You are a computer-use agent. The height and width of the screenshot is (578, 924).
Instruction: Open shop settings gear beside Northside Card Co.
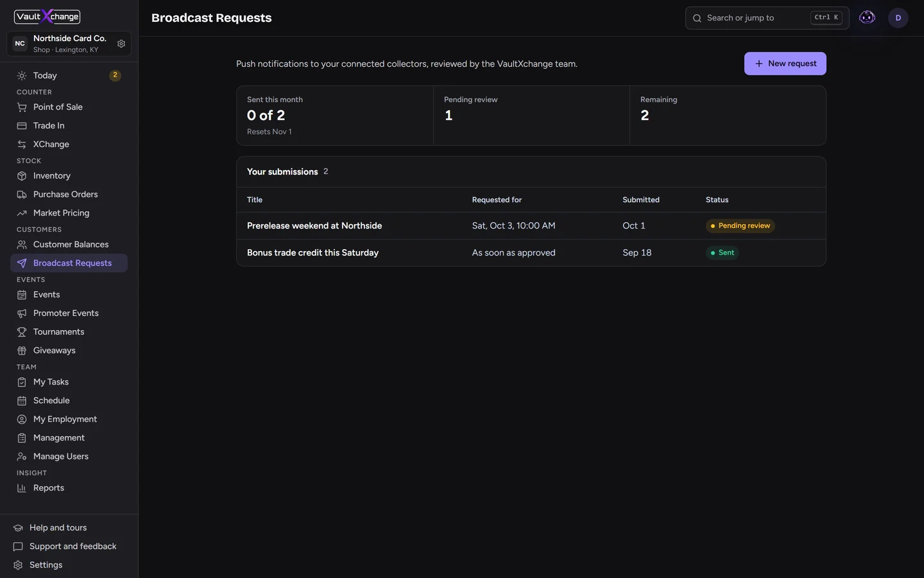(121, 44)
